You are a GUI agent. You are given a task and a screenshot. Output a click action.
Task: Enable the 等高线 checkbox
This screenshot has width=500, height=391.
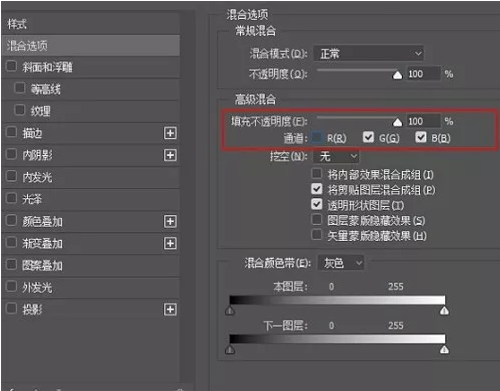[x=20, y=88]
